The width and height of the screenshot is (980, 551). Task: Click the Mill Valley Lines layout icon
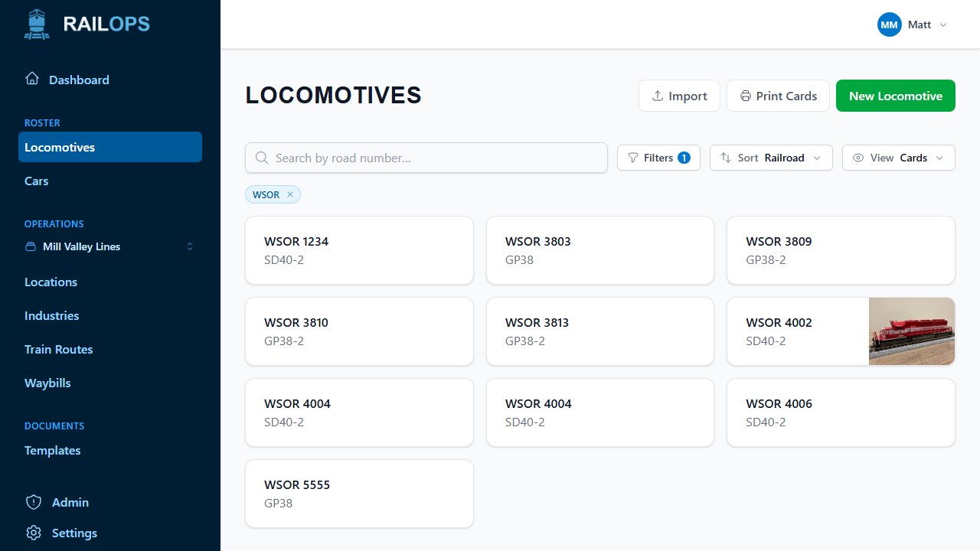[x=31, y=246]
